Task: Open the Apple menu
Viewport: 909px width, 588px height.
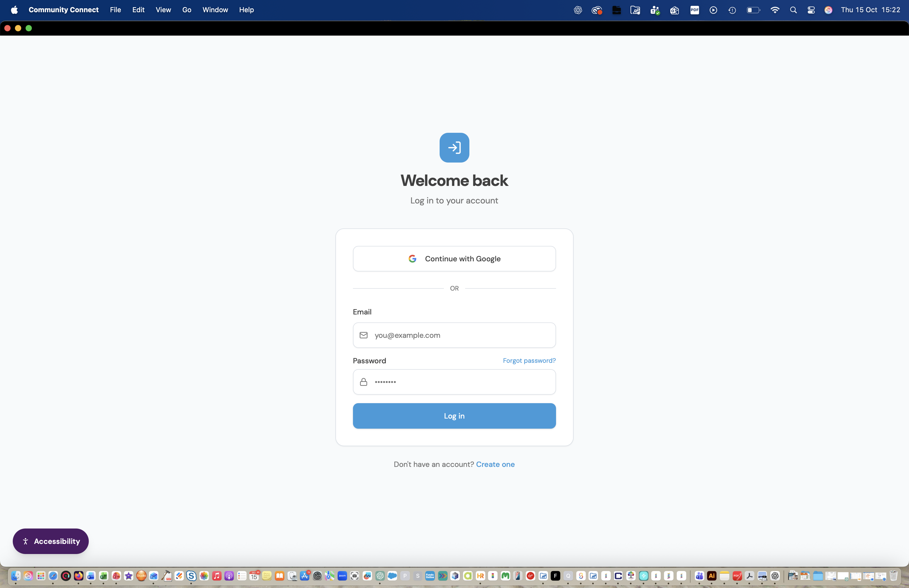Action: (x=14, y=10)
